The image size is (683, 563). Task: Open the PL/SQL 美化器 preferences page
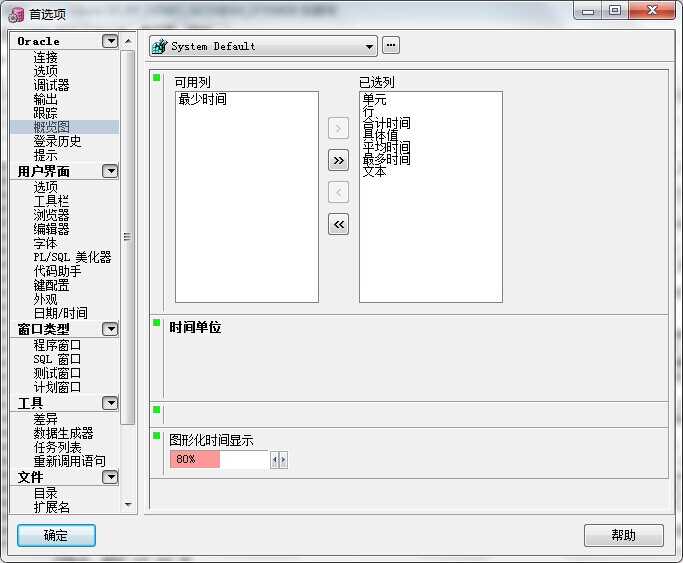pos(72,257)
